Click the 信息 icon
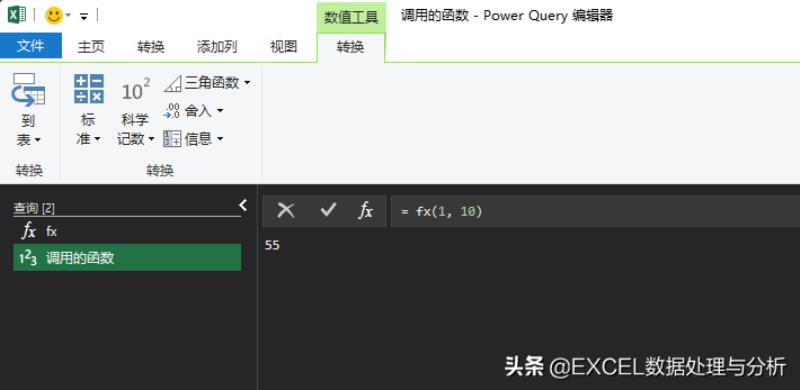The image size is (800, 390). [x=172, y=138]
